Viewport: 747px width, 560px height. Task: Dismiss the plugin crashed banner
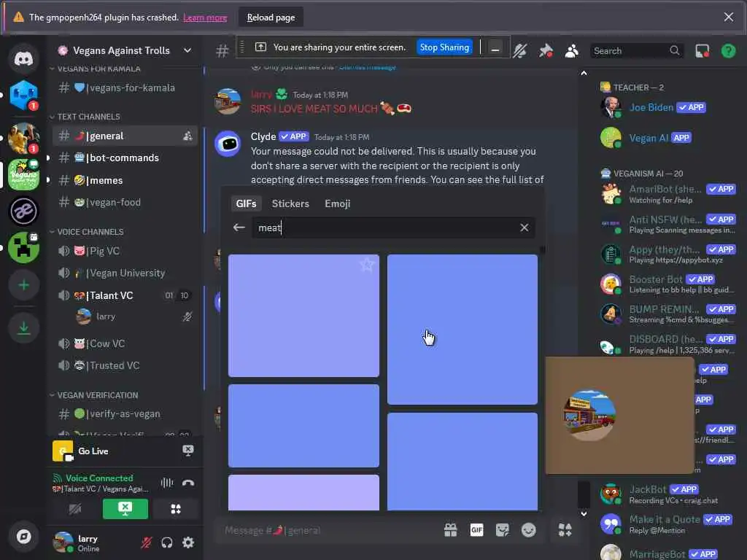click(x=729, y=17)
